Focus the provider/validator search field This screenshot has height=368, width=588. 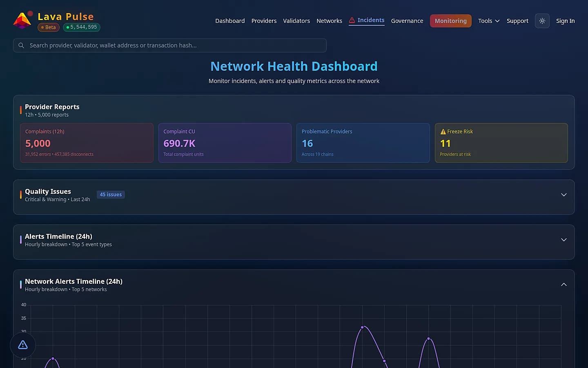pyautogui.click(x=170, y=45)
